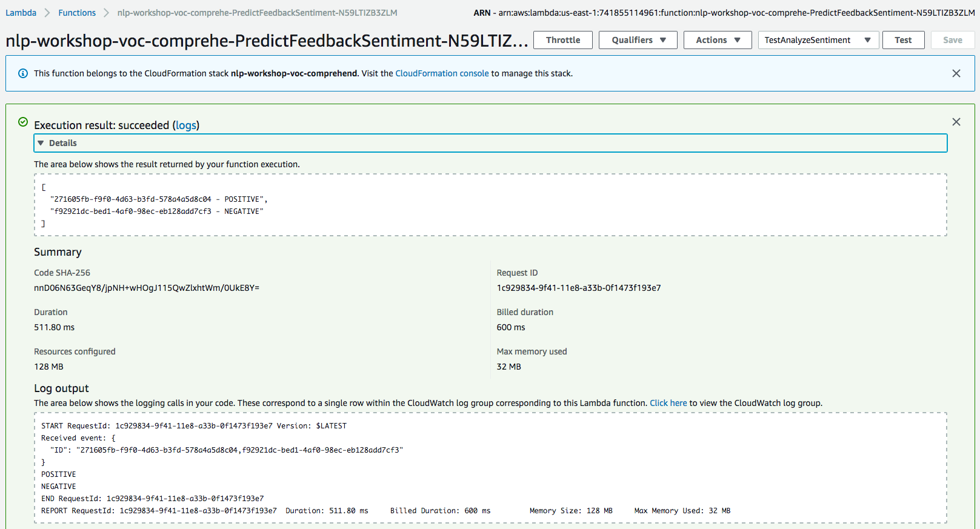The height and width of the screenshot is (529, 980).
Task: Open the Lambda breadcrumb link
Action: [x=21, y=13]
